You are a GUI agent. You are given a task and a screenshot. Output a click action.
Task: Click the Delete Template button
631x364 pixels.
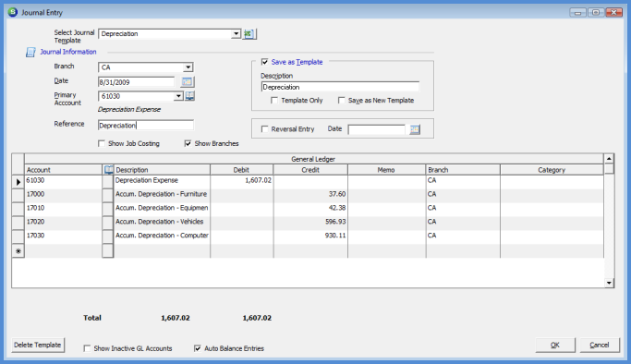38,346
